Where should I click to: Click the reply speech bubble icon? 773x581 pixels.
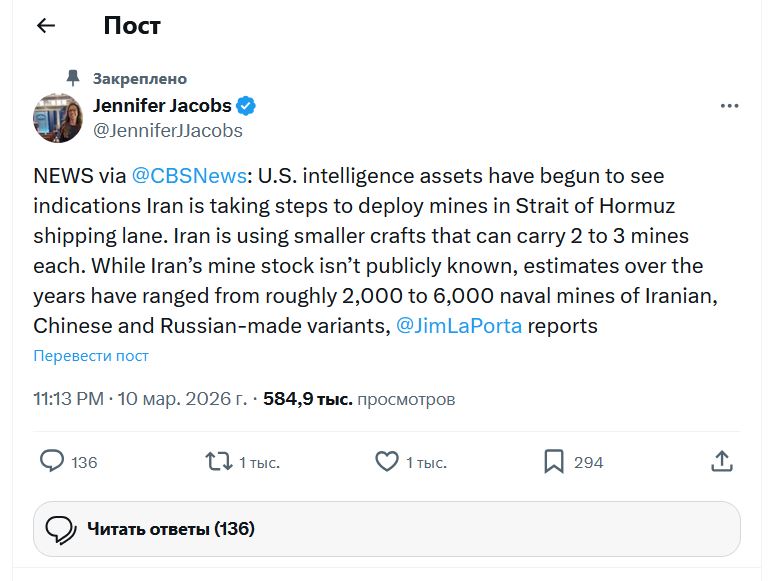click(52, 461)
